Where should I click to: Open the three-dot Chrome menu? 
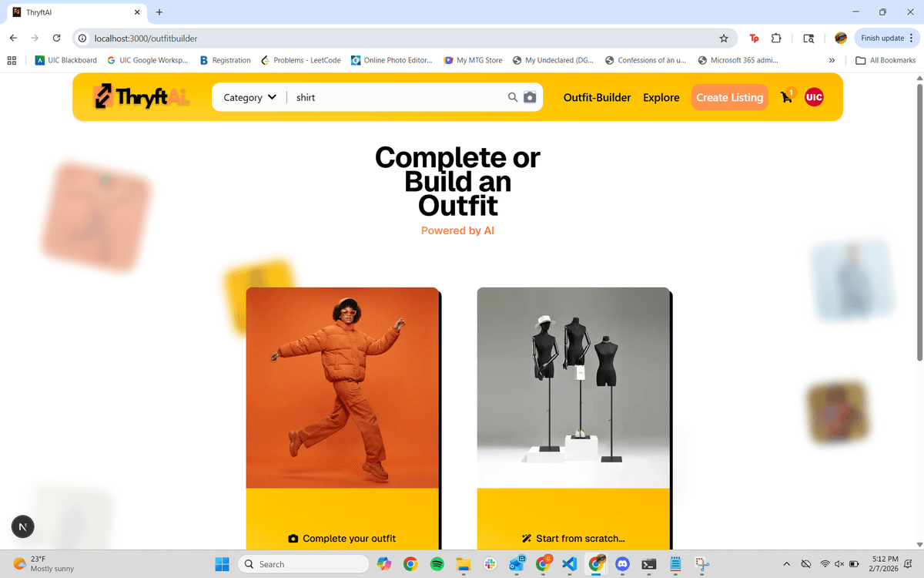[912, 38]
